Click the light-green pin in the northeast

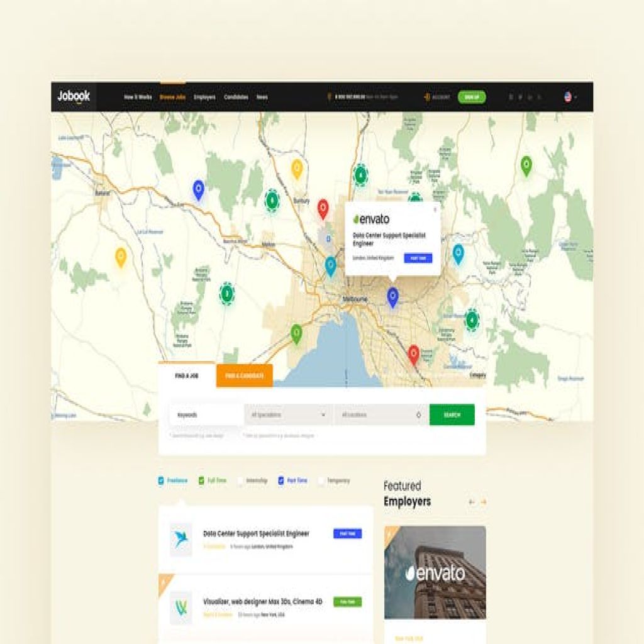point(526,165)
